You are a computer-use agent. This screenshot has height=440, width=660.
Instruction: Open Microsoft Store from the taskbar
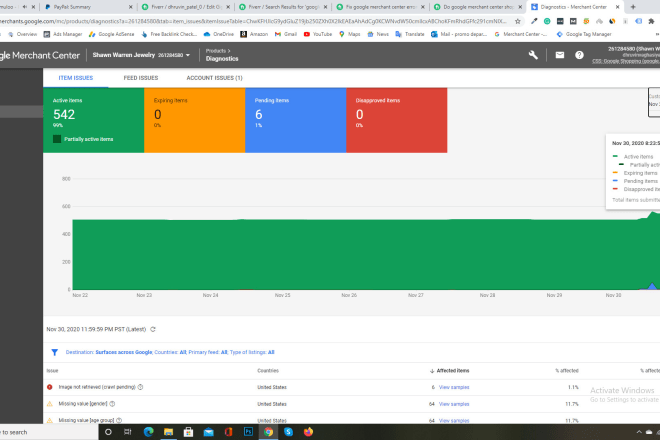coord(188,432)
